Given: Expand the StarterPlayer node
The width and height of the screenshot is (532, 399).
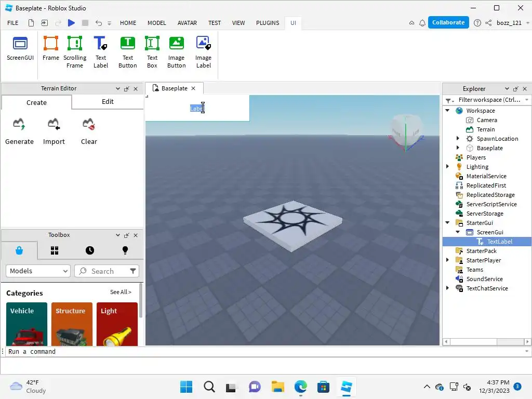Looking at the screenshot, I should point(447,260).
